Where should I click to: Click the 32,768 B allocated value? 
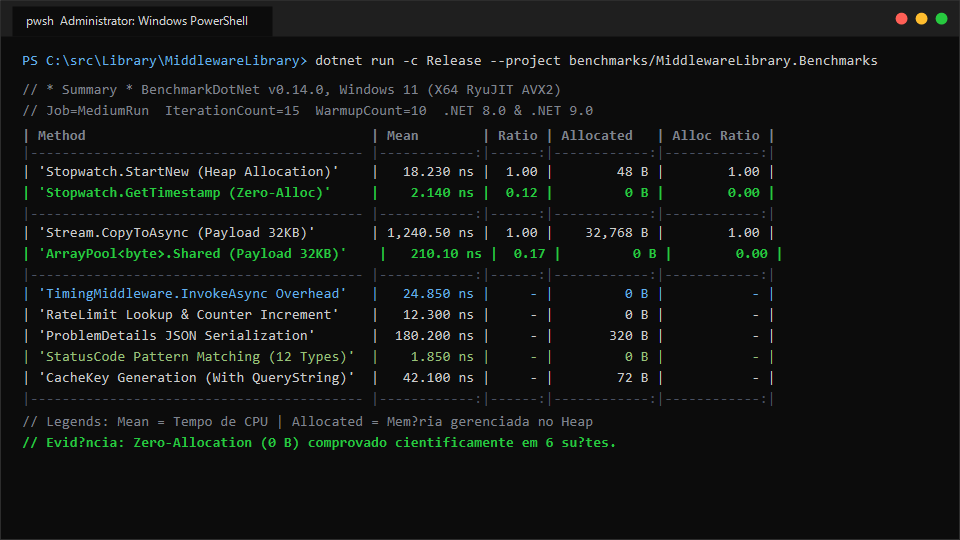click(617, 233)
